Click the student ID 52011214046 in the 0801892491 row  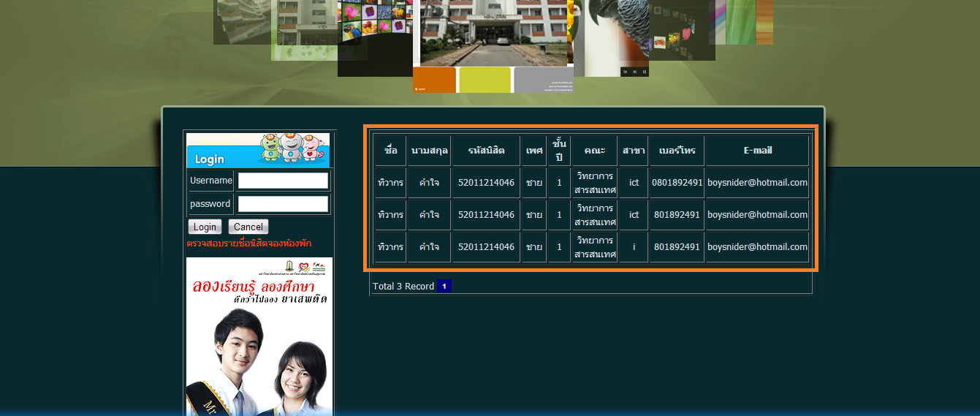pos(486,183)
